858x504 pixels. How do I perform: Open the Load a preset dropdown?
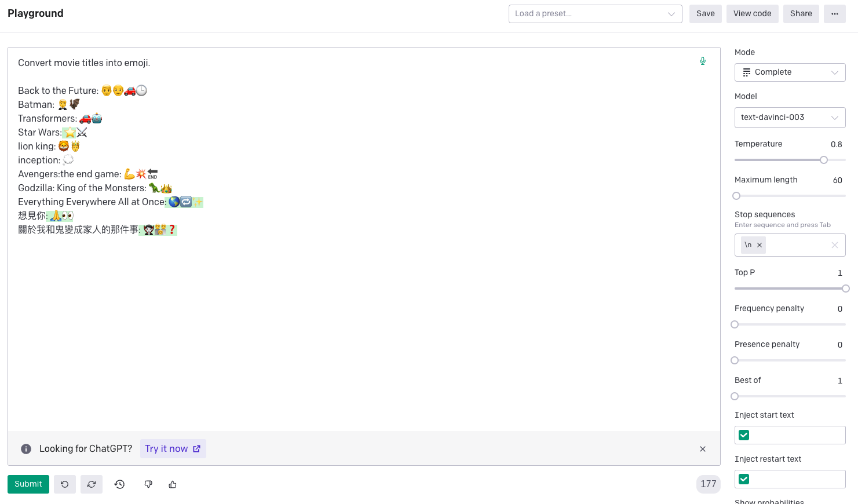tap(595, 14)
